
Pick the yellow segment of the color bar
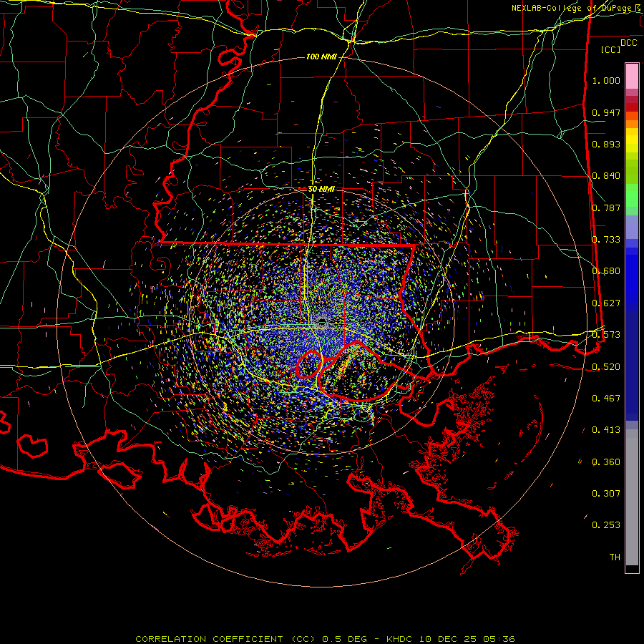632,142
